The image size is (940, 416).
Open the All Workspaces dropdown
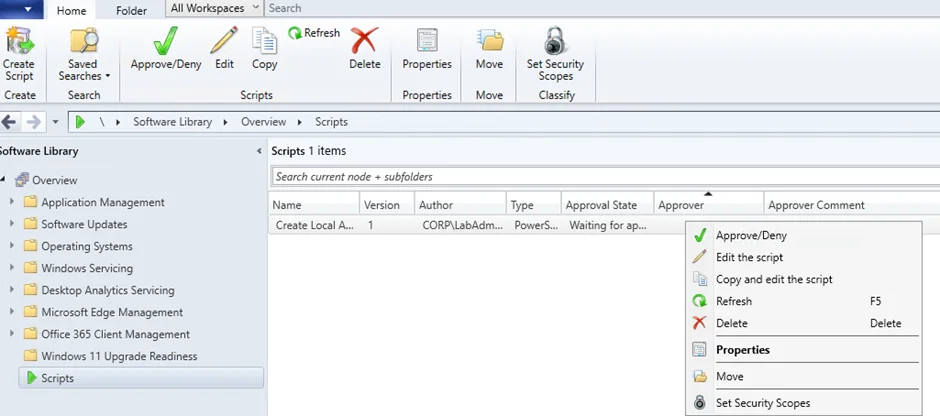(214, 8)
